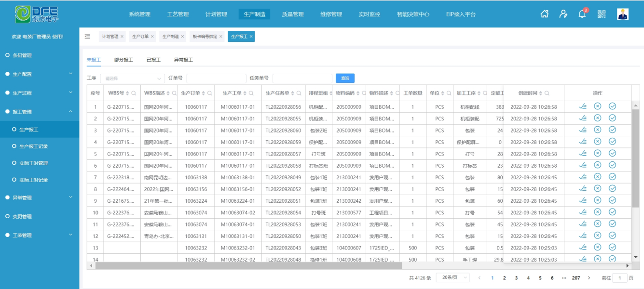Open the 20条/页 page size dropdown
Screen dimensions: 644x289
point(452,278)
